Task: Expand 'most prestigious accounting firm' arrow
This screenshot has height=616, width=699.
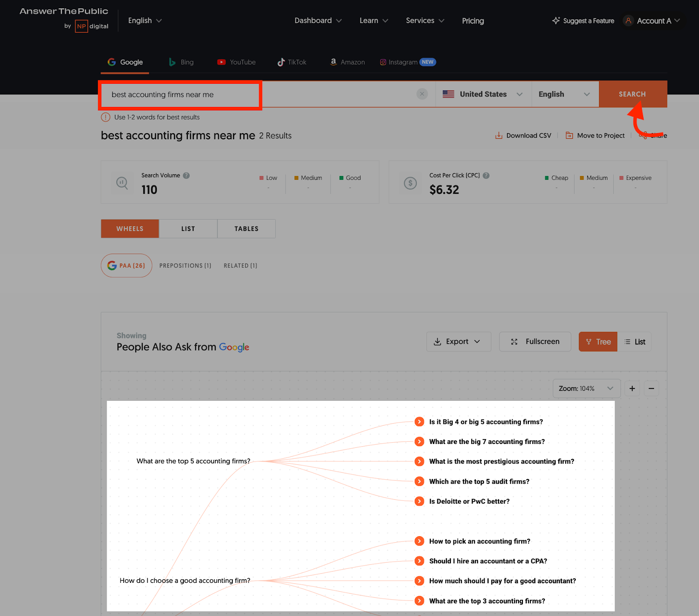Action: coord(419,461)
